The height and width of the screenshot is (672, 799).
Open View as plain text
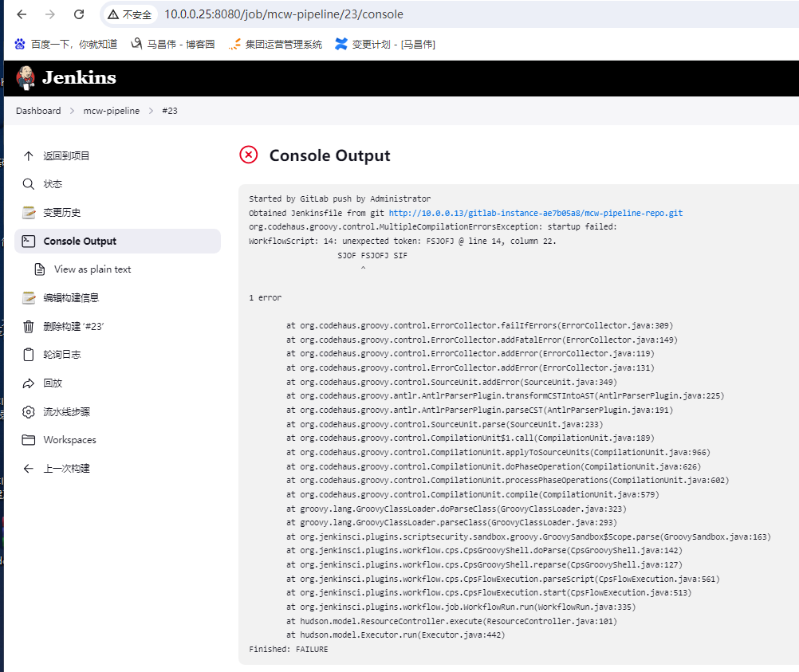92,269
